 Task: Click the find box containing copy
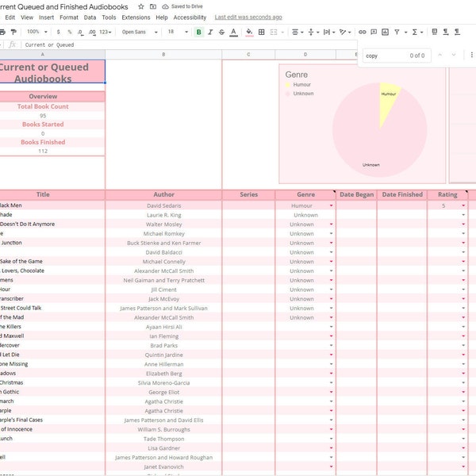click(x=397, y=56)
